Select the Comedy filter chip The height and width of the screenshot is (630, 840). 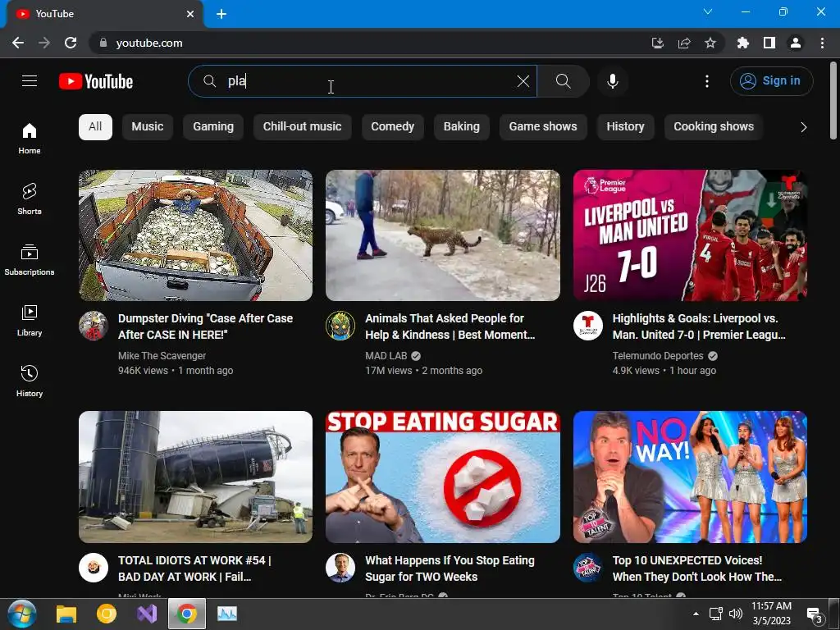coord(393,127)
